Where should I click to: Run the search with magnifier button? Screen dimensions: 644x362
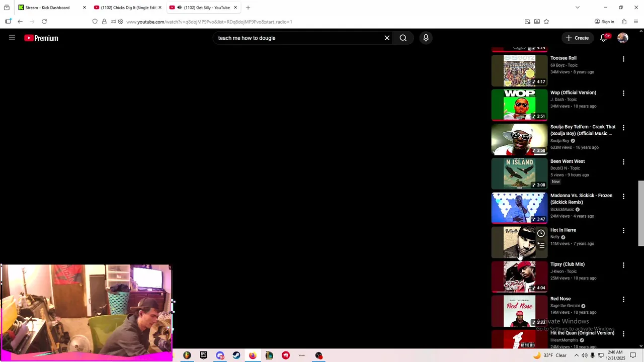coord(403,38)
